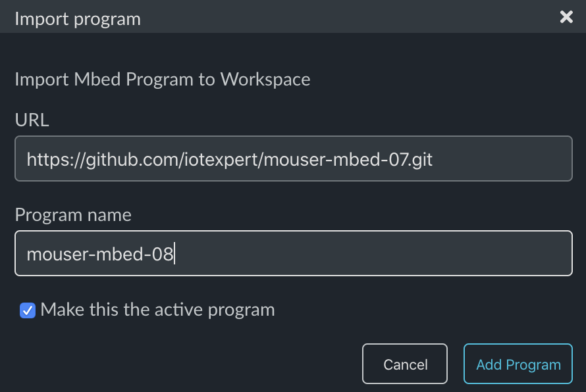Click the empty area of the Program name box
The height and width of the screenshot is (392, 586).
coord(374,253)
